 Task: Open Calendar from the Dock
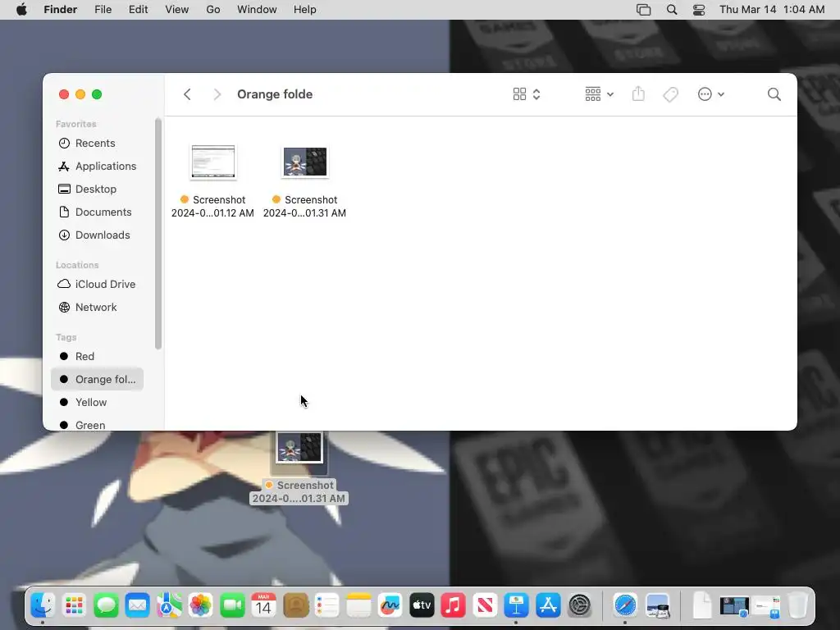263,606
